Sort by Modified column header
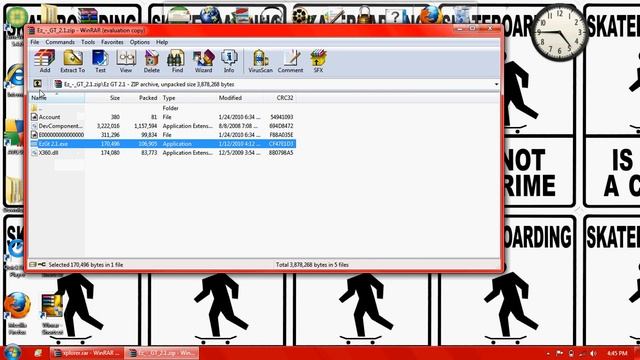The image size is (640, 360). point(239,98)
